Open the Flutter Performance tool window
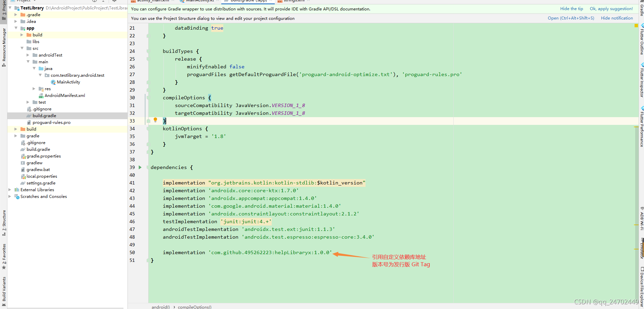Image resolution: width=644 pixels, height=309 pixels. 641,127
